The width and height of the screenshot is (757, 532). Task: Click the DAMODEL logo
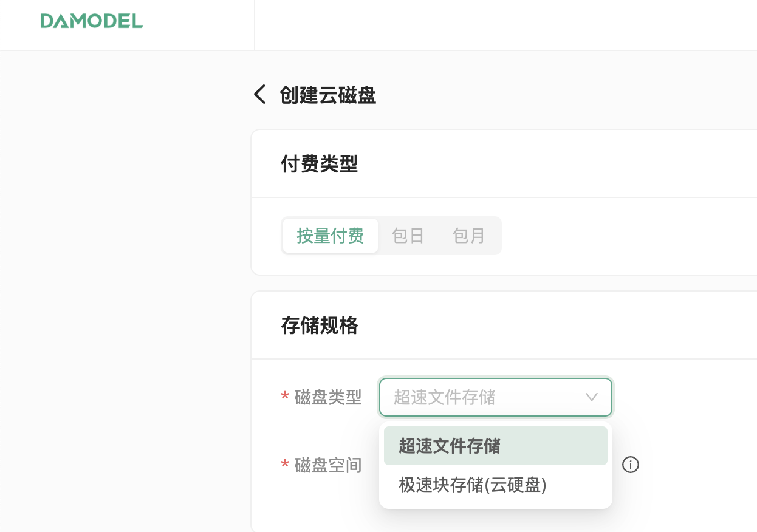pos(91,21)
